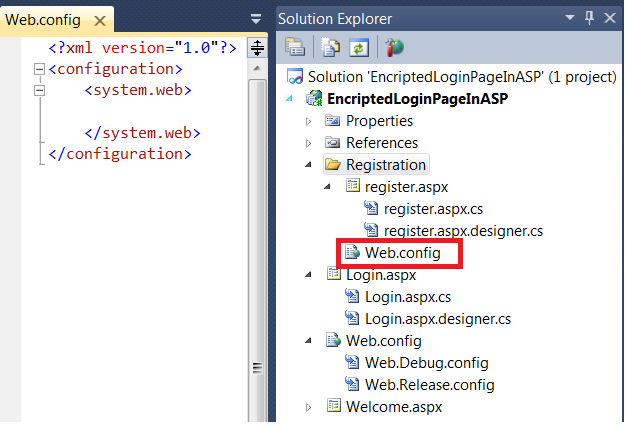Click the References node icon
The image size is (625, 428).
tap(332, 142)
